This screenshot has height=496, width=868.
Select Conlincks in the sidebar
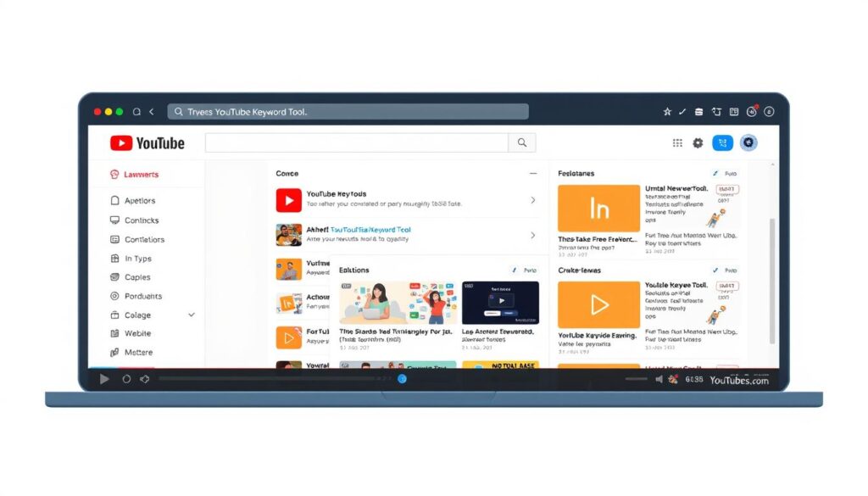click(142, 220)
